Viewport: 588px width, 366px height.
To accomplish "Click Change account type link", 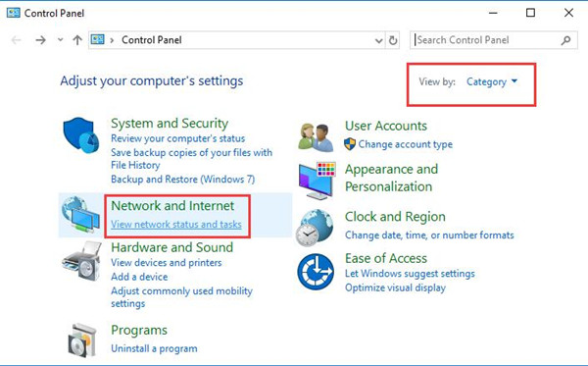I will 406,144.
